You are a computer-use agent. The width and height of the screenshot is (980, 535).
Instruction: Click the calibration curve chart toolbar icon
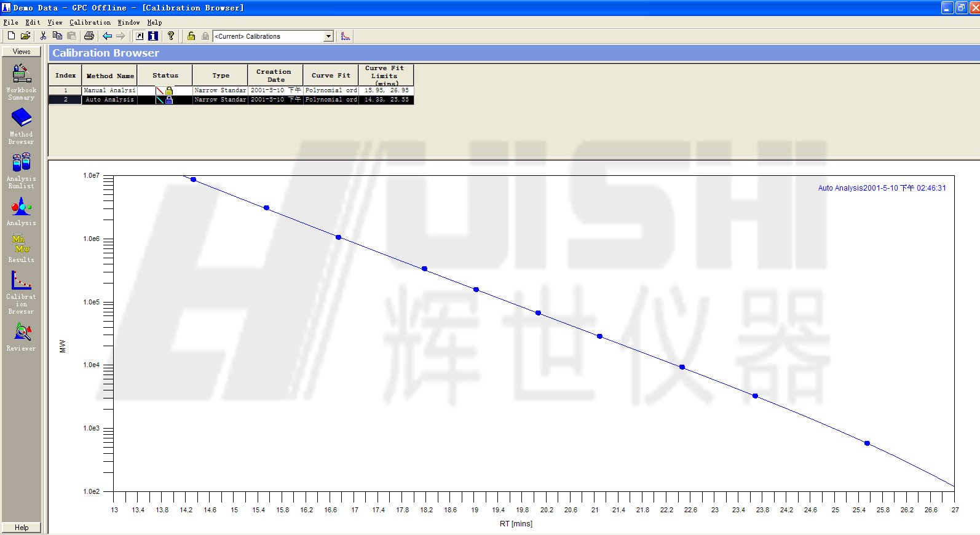pyautogui.click(x=346, y=36)
